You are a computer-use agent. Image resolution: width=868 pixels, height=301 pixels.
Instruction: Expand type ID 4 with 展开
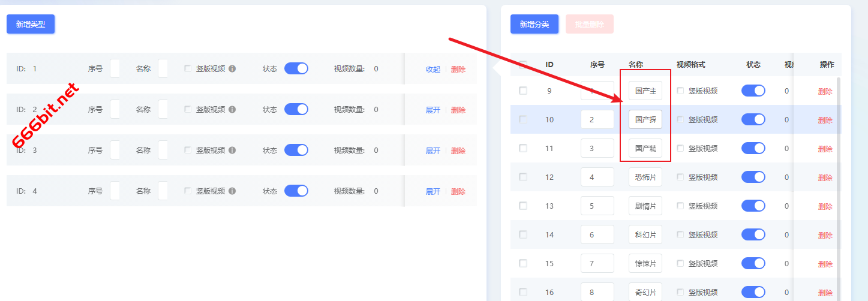pyautogui.click(x=433, y=191)
